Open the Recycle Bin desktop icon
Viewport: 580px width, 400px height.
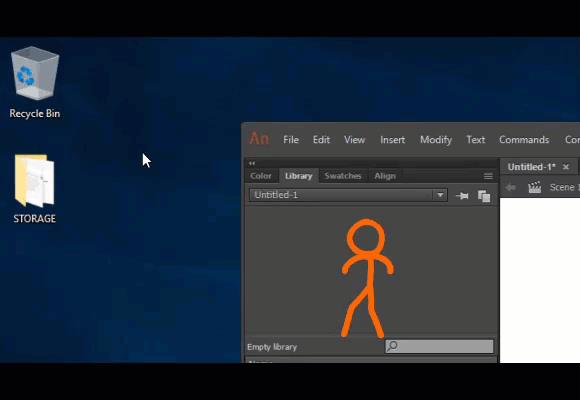pyautogui.click(x=35, y=82)
